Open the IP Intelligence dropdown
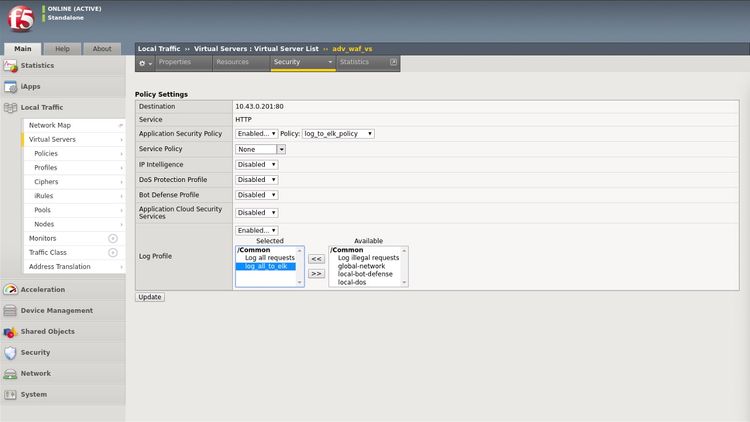The image size is (750, 422). coord(257,164)
